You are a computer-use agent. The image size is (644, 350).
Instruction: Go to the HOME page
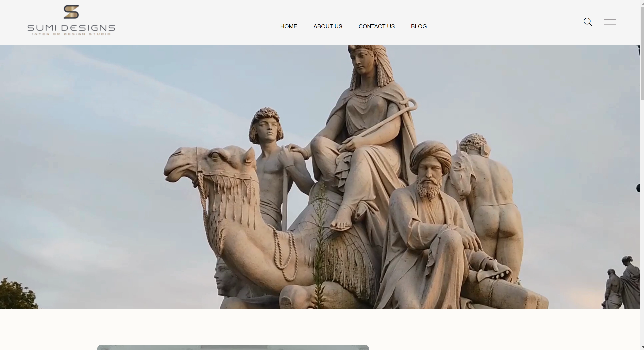tap(288, 26)
